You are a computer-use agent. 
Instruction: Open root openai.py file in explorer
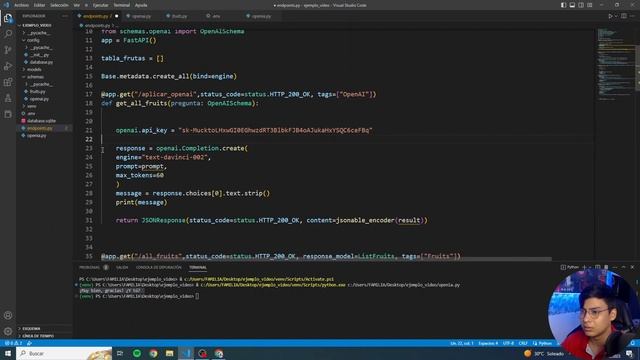(x=36, y=136)
